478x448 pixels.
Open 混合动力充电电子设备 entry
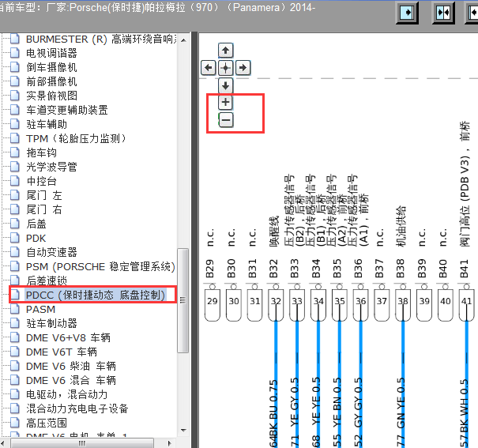77,408
